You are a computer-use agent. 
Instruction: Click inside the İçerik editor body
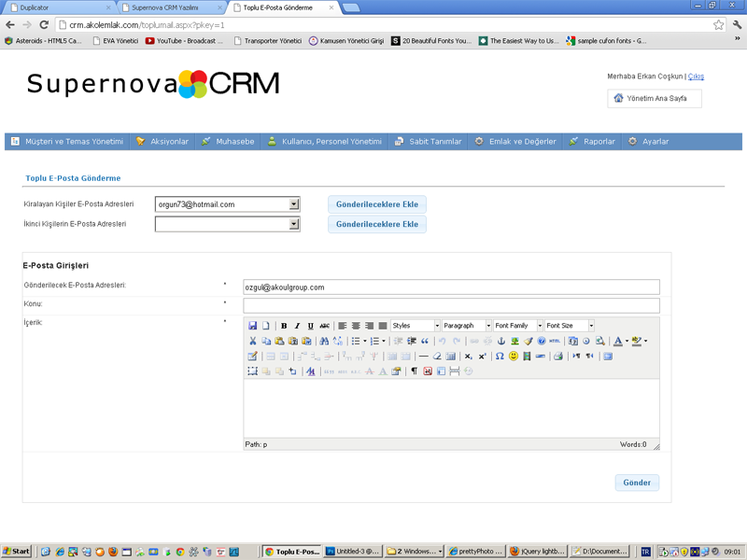point(451,409)
